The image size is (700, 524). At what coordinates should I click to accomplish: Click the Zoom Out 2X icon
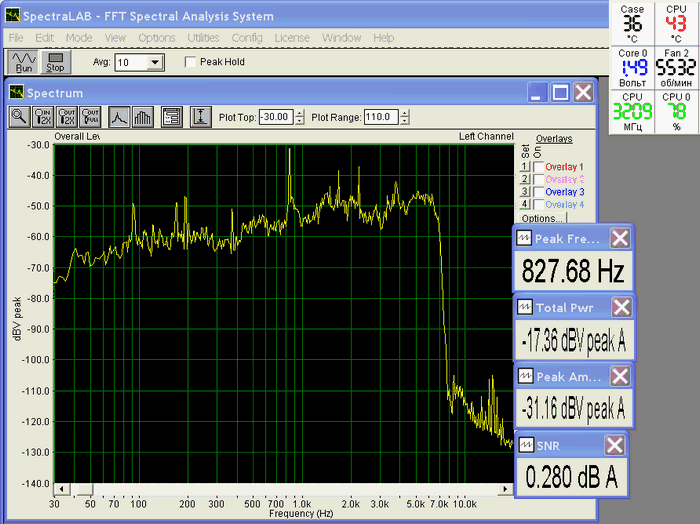pyautogui.click(x=67, y=116)
